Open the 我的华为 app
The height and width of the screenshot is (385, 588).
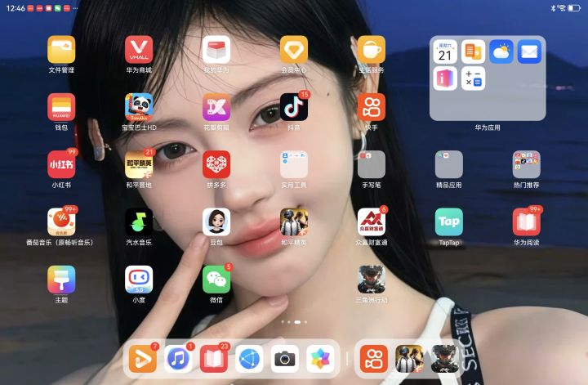[216, 50]
